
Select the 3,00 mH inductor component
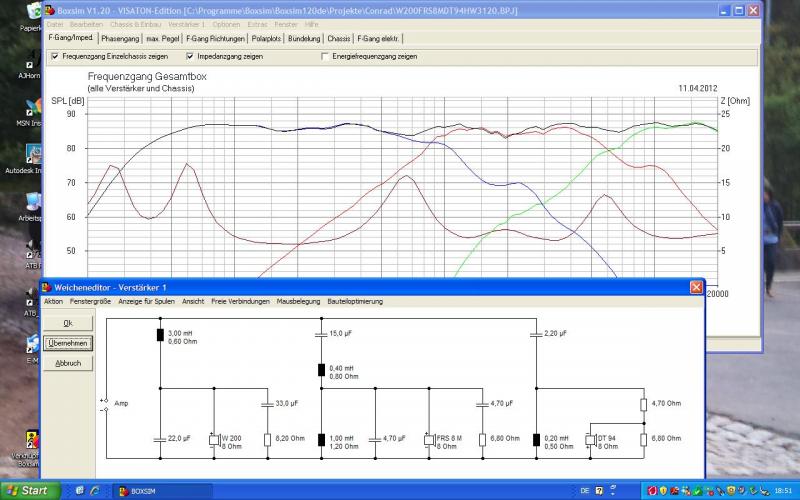pos(160,335)
